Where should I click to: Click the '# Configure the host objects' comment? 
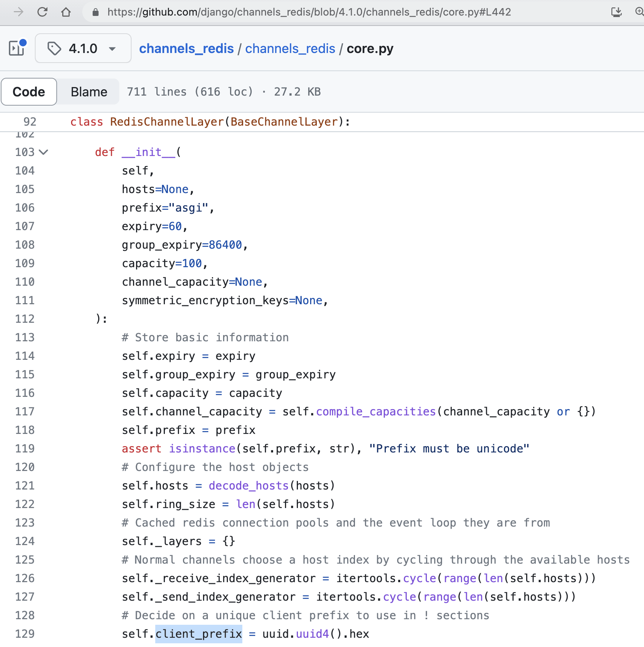215,467
